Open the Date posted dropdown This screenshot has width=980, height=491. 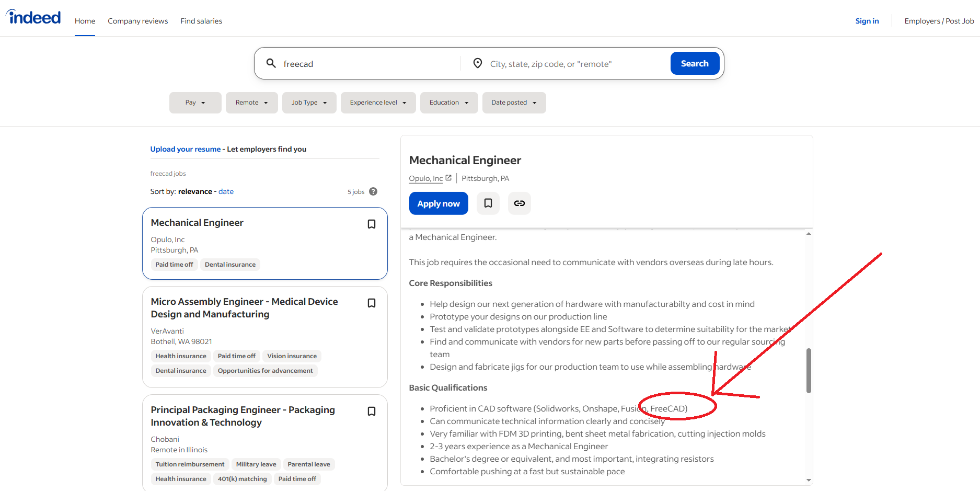[x=513, y=102]
